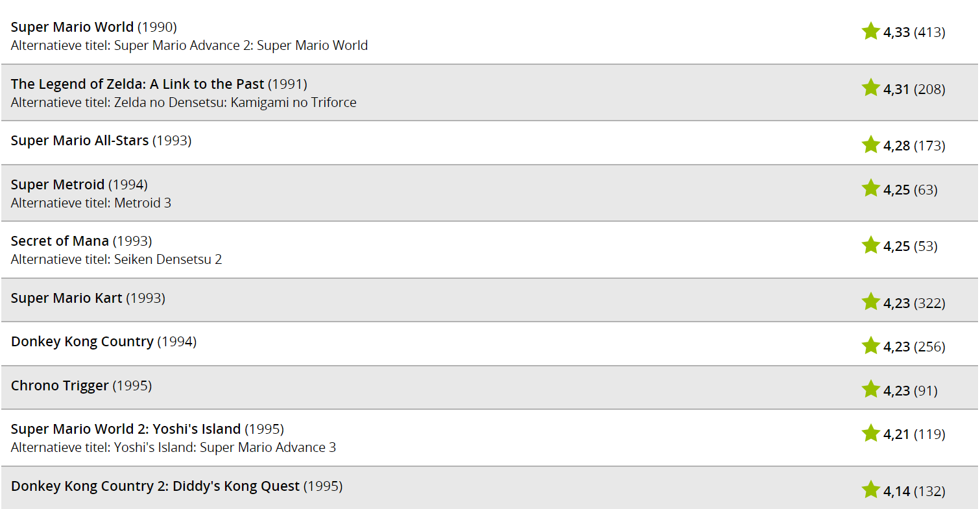Select the star icon beside Super Mario Kart rating
This screenshot has width=980, height=509.
[870, 302]
